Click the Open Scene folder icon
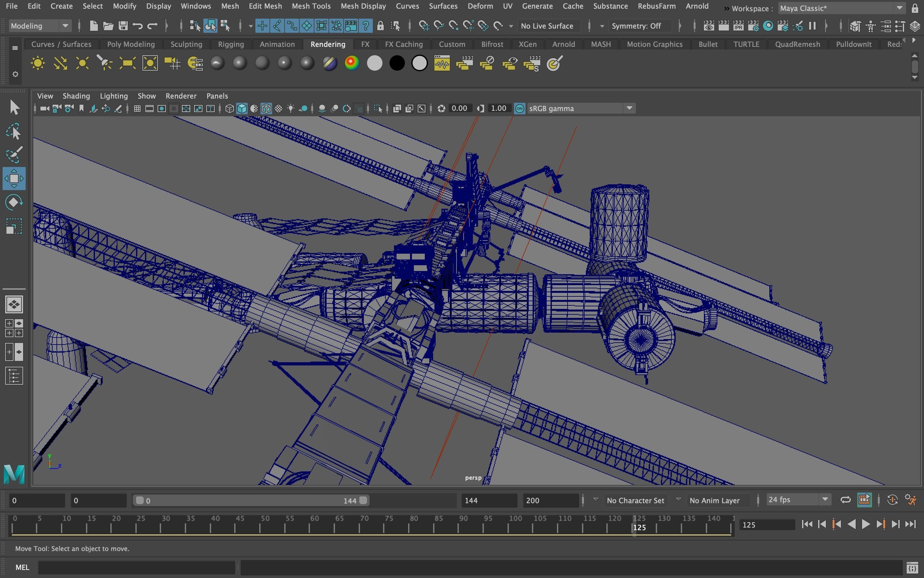The height and width of the screenshot is (578, 924). tap(108, 26)
